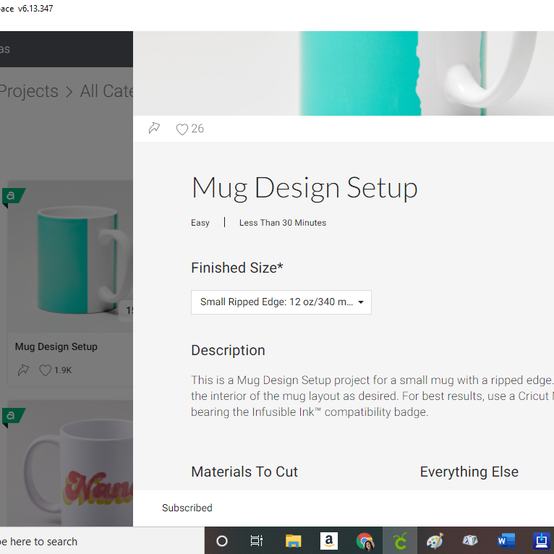554x554 pixels.
Task: Open the Nana mug project thumbnail
Action: [x=70, y=463]
